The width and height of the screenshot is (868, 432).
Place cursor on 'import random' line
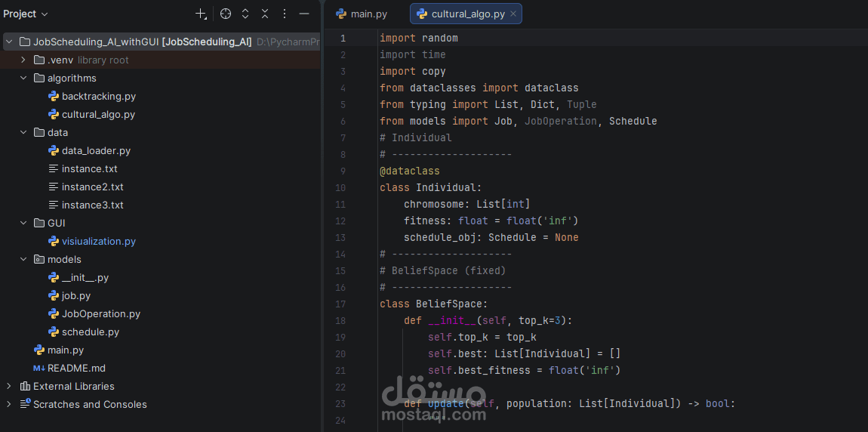coord(418,39)
